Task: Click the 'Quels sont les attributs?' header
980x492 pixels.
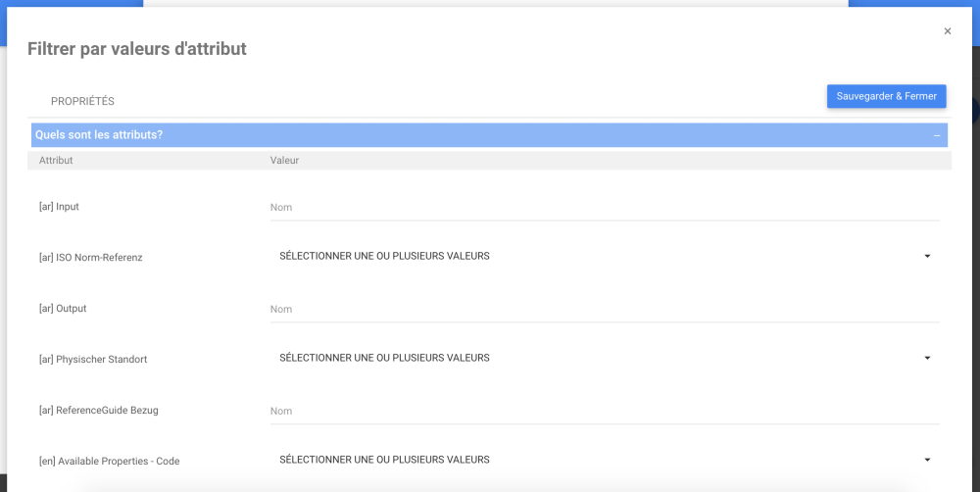Action: pyautogui.click(x=99, y=135)
